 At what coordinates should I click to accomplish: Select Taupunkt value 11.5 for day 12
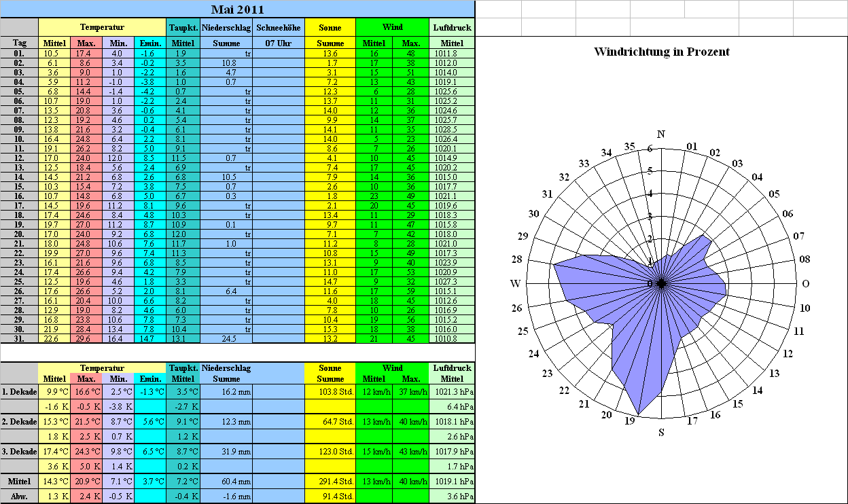pos(183,158)
